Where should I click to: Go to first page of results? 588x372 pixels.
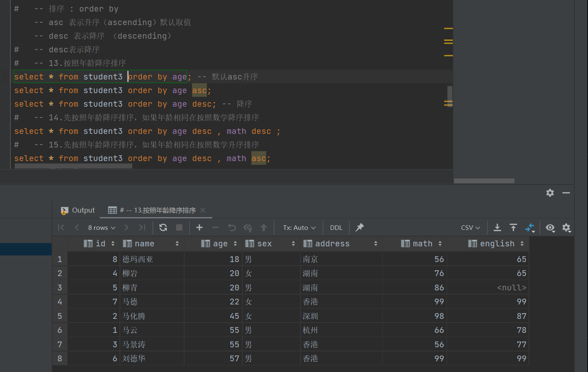(61, 227)
